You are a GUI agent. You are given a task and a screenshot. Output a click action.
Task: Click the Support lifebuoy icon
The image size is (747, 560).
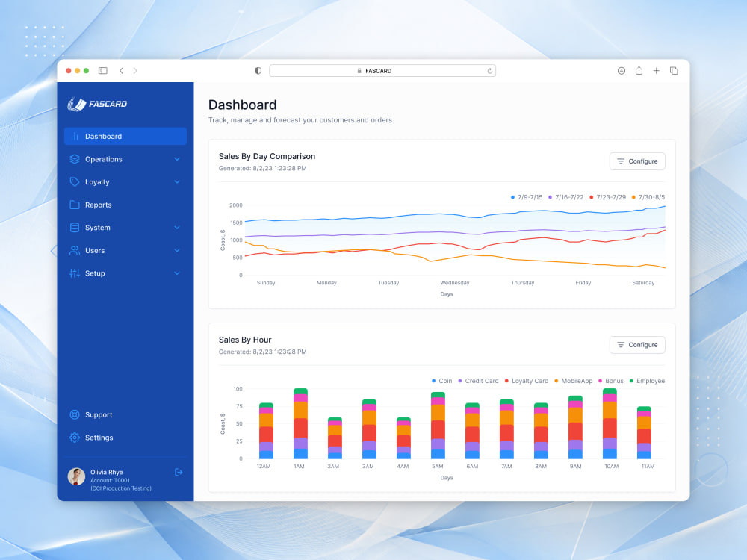click(x=75, y=414)
